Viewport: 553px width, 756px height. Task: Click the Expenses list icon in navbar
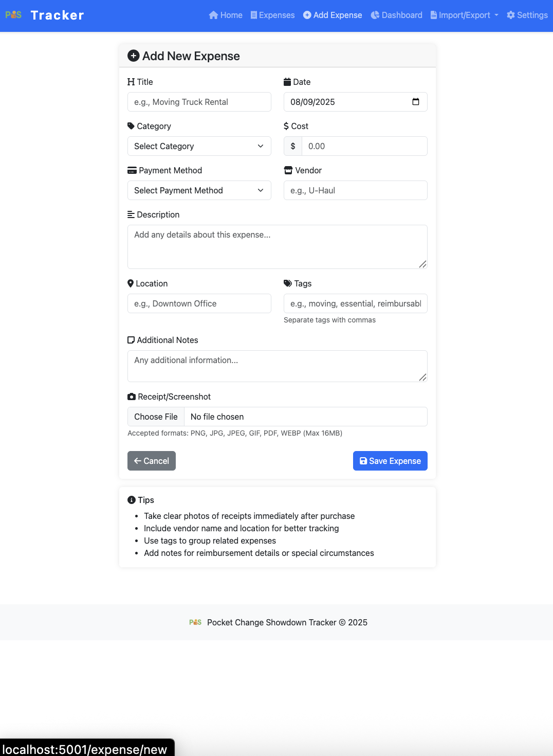click(x=254, y=15)
